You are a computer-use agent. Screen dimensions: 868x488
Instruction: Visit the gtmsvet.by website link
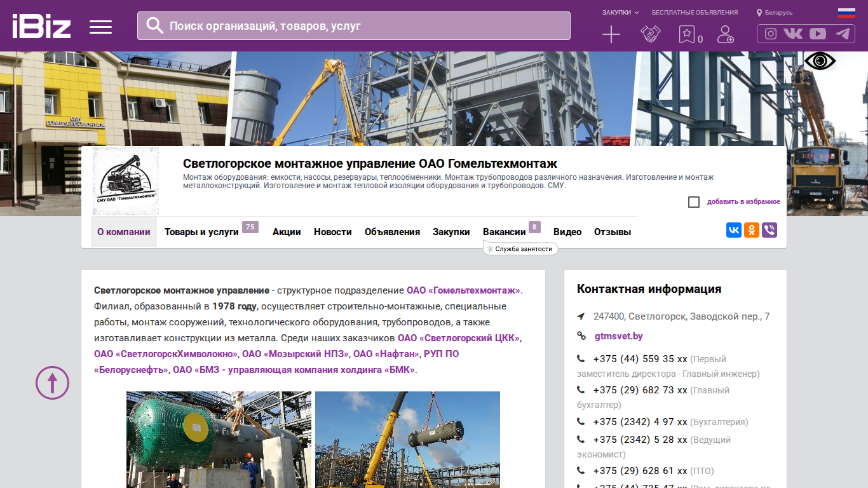tap(619, 336)
